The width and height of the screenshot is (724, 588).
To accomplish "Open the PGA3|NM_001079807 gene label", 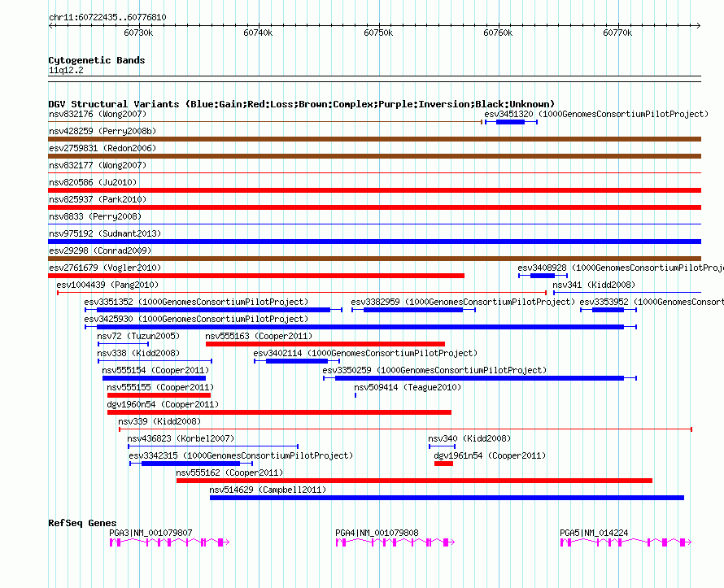I will pyautogui.click(x=150, y=533).
